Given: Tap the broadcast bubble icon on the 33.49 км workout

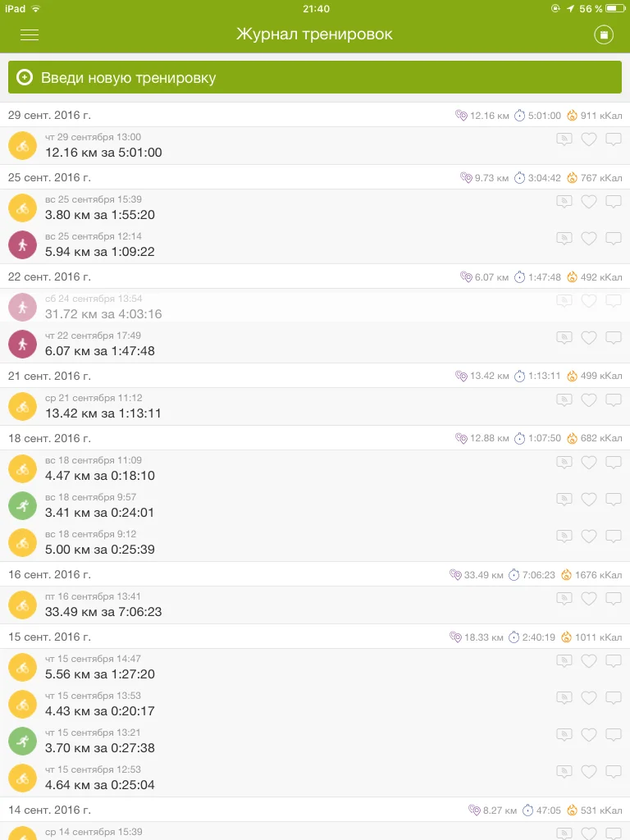Looking at the screenshot, I should [564, 599].
